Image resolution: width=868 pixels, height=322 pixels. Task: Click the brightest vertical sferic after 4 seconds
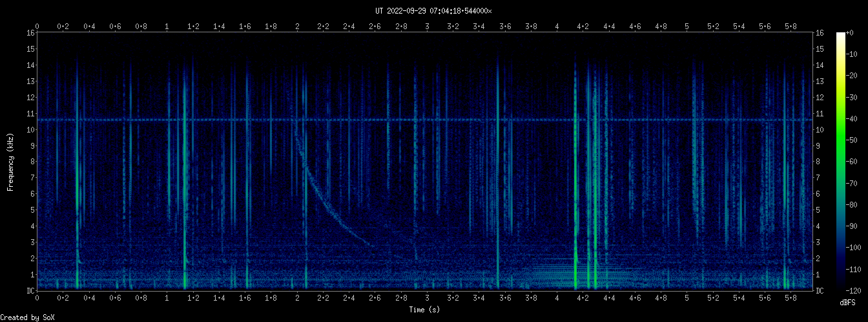575,194
